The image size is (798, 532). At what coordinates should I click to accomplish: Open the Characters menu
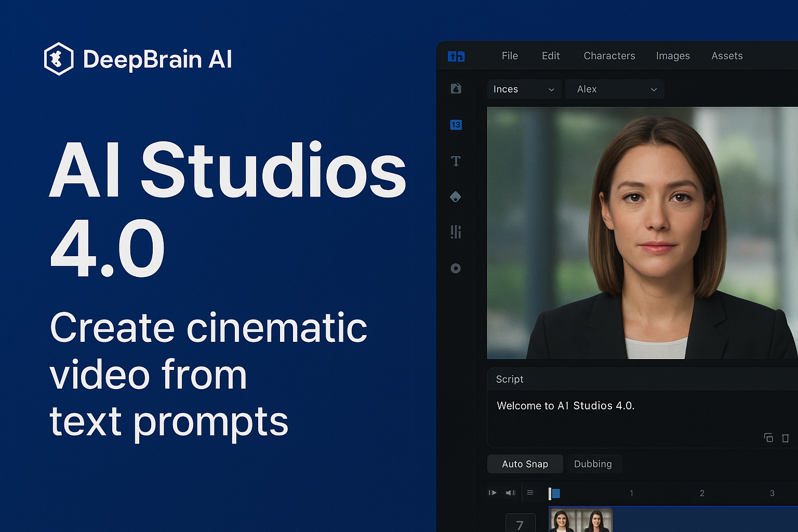[x=609, y=56]
